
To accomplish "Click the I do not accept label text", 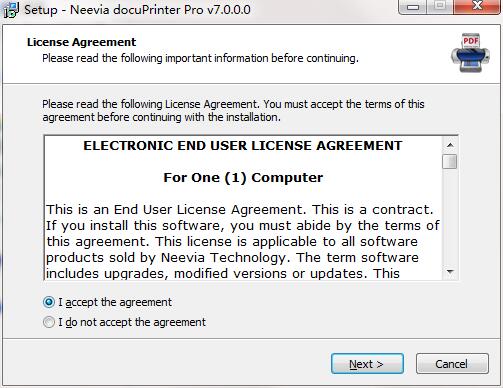I will click(x=132, y=322).
